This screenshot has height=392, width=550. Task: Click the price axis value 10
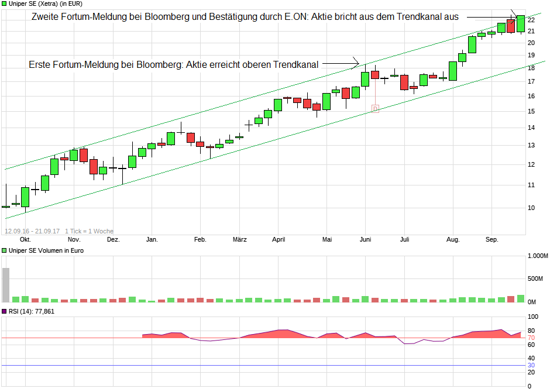(x=531, y=208)
